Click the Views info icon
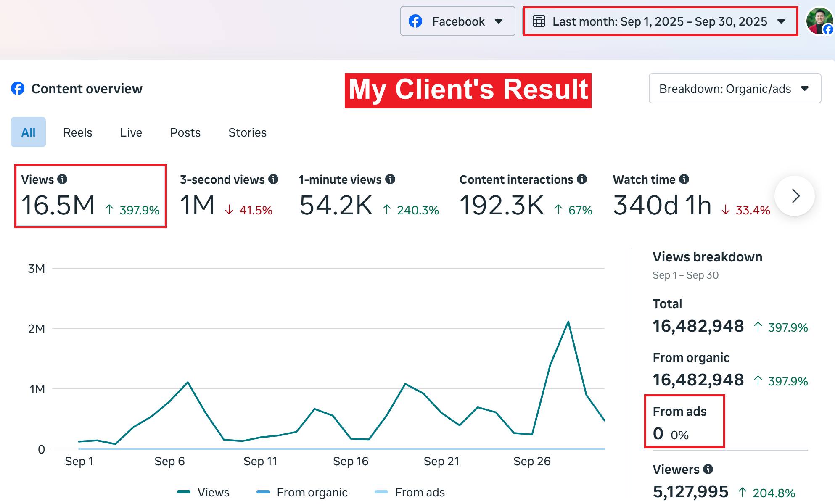The image size is (835, 504). (62, 179)
